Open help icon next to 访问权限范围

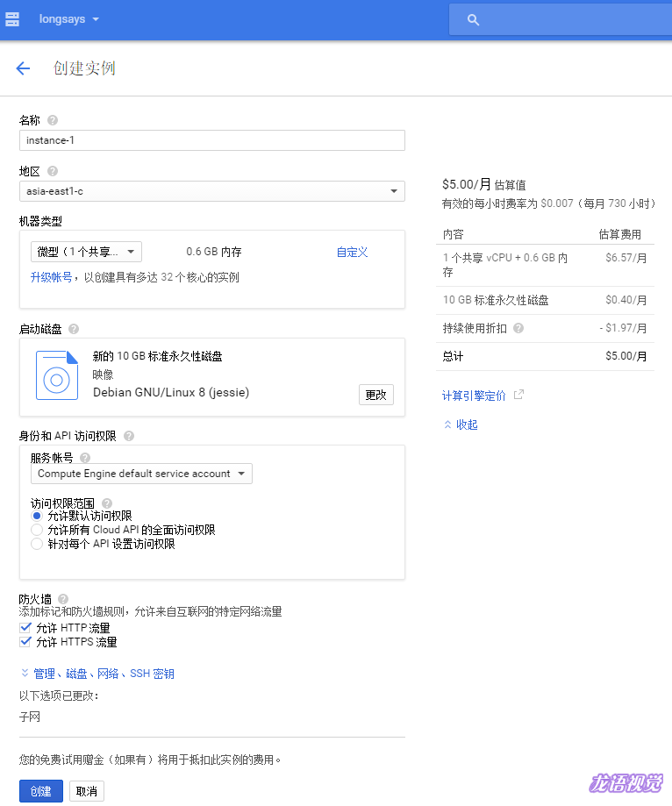(107, 503)
